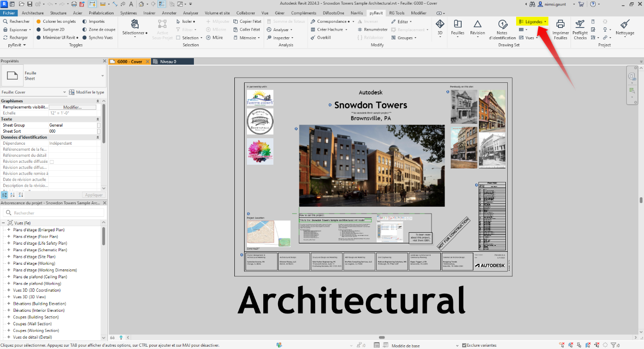Click Modifier le type button
644x349 pixels.
click(x=87, y=92)
